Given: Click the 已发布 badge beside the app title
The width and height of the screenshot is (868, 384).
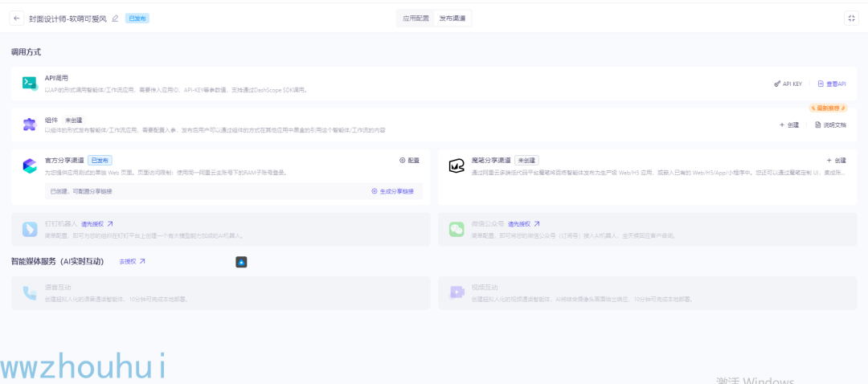Looking at the screenshot, I should point(137,18).
